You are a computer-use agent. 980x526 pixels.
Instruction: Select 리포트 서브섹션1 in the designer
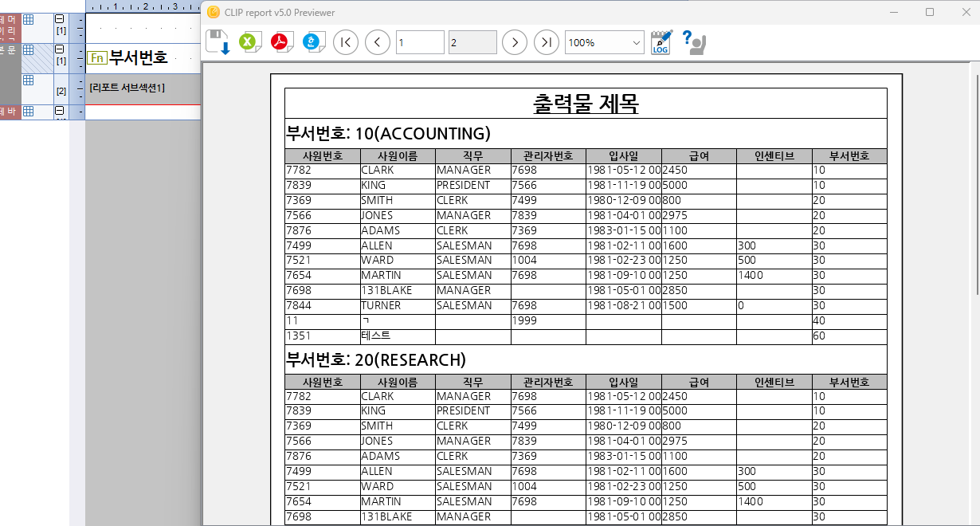pos(127,88)
